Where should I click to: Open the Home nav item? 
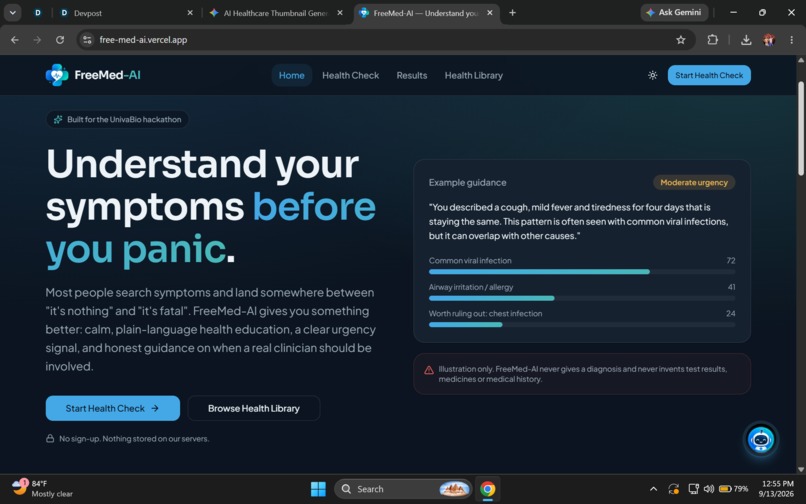[291, 75]
